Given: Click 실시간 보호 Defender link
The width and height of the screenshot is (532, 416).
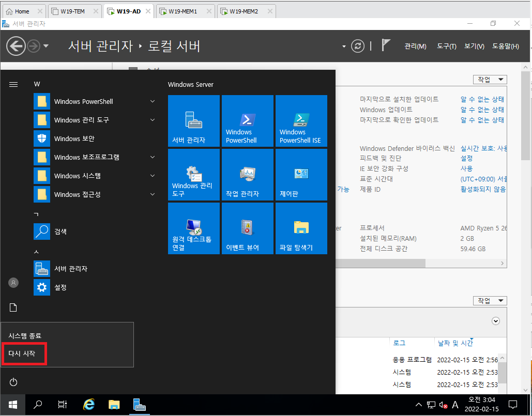Looking at the screenshot, I should [483, 148].
